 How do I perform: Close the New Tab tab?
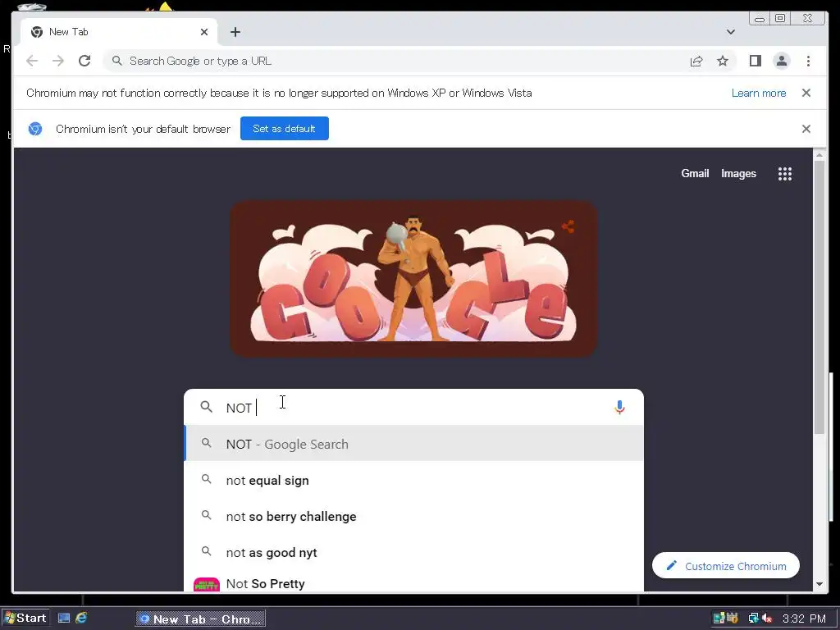click(x=204, y=32)
